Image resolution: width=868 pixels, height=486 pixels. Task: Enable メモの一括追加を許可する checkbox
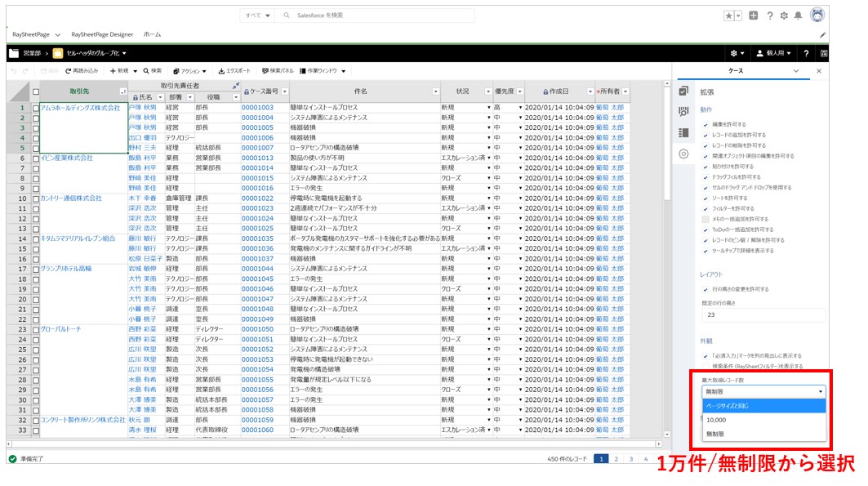(706, 219)
